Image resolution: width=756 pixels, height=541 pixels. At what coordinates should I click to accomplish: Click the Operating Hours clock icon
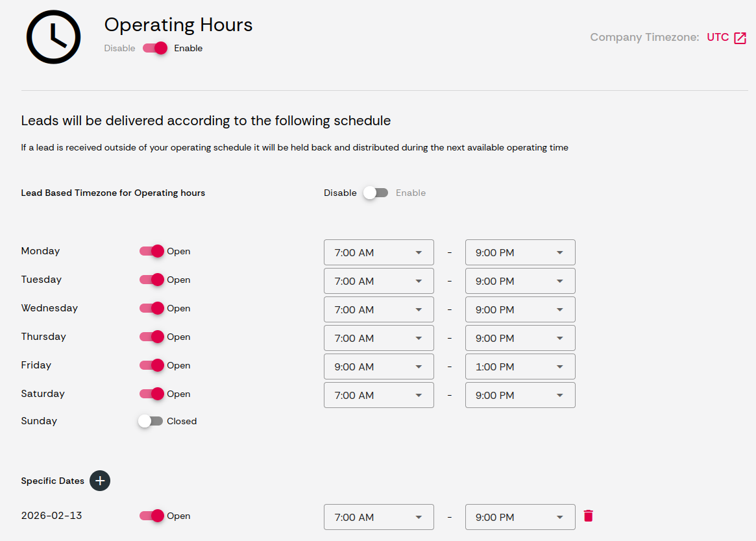(x=53, y=37)
